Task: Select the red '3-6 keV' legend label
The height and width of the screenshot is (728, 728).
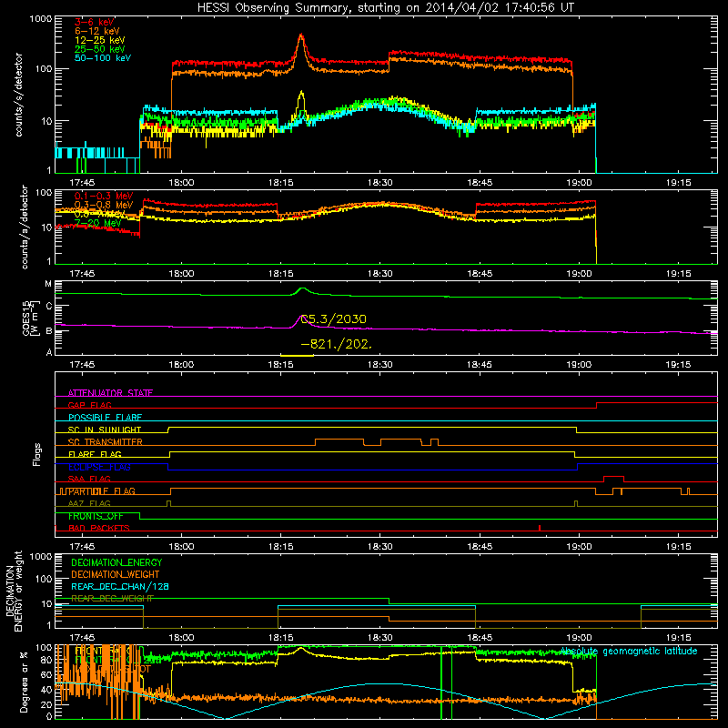Action: (94, 22)
